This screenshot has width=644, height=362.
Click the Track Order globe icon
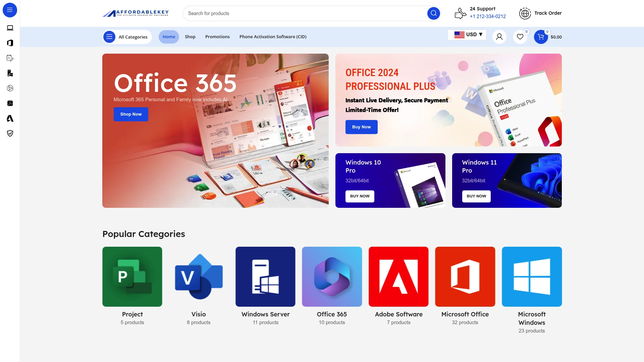[525, 13]
